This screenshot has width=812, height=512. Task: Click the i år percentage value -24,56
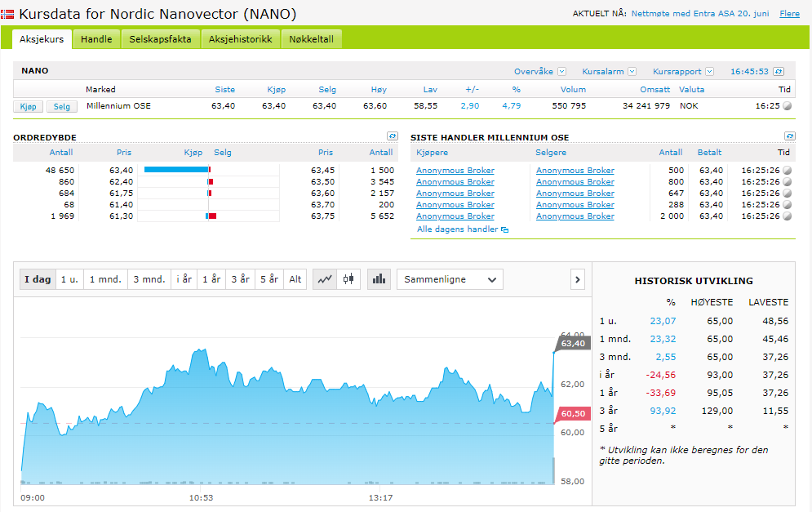661,375
